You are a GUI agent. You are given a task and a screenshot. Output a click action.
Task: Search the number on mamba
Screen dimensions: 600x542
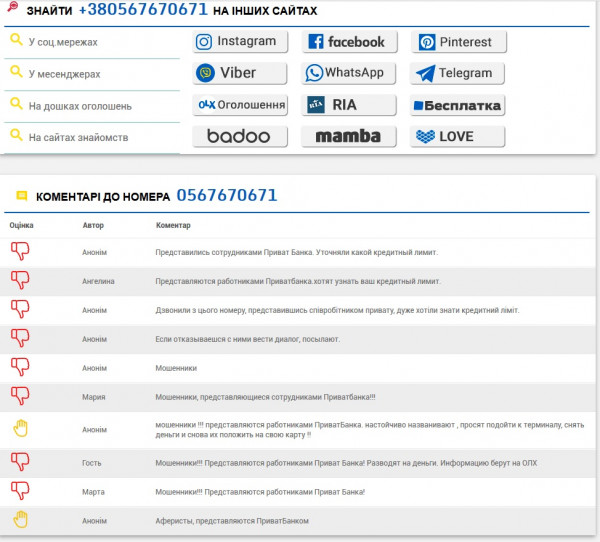(x=349, y=136)
